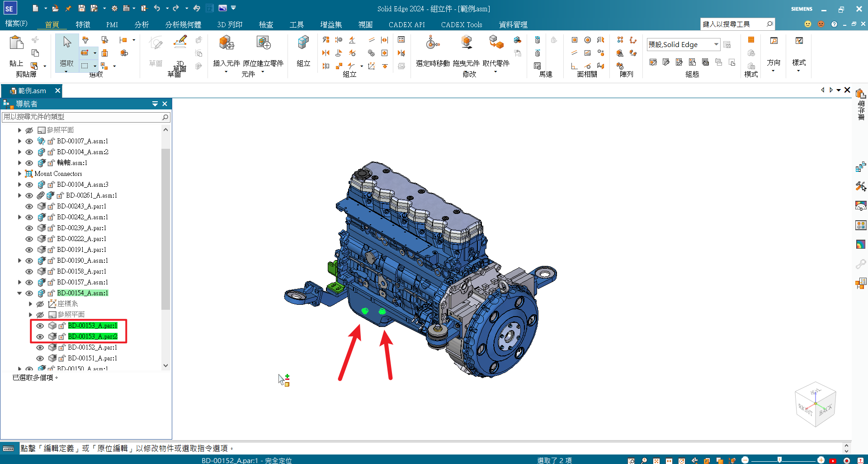
Task: Collapse the BD-00154_A.asm:1 tree node
Action: (x=19, y=293)
